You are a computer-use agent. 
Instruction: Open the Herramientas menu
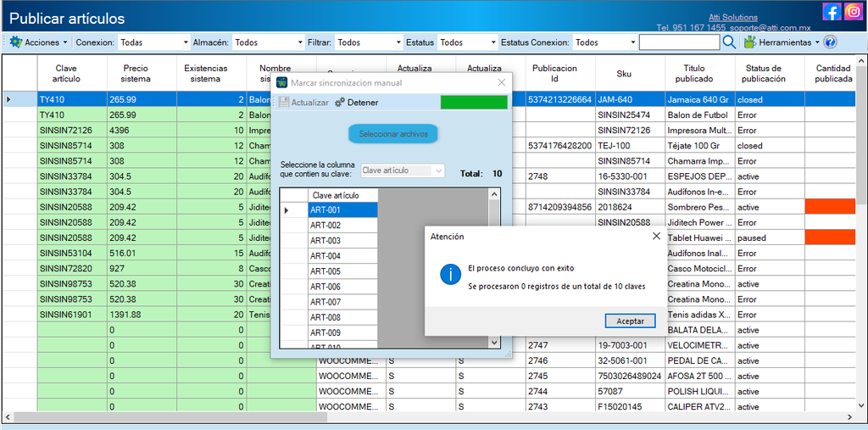point(782,42)
